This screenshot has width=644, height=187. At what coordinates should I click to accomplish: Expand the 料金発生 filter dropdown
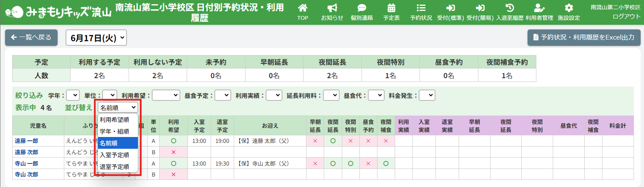coord(427,95)
